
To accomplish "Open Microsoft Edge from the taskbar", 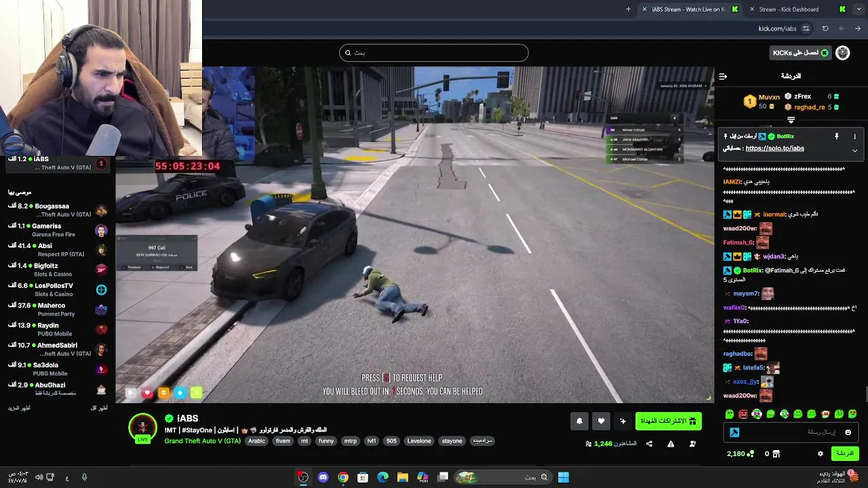I will click(382, 477).
